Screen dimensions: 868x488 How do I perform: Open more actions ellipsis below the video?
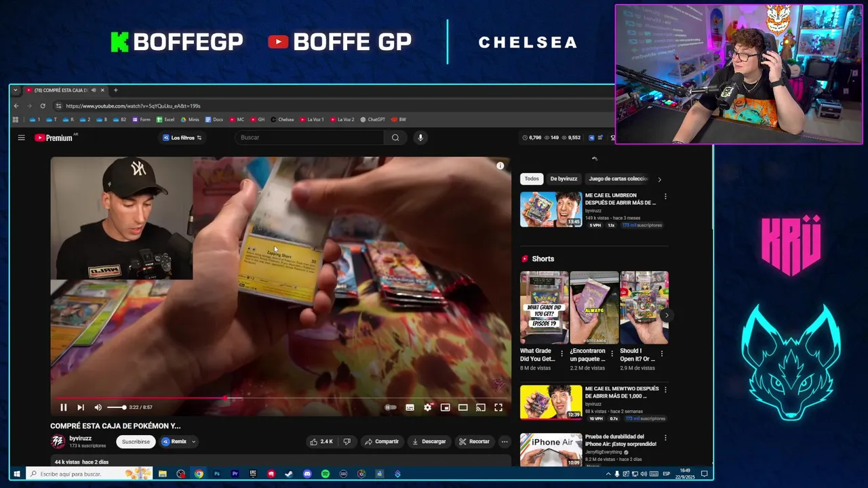(x=505, y=441)
